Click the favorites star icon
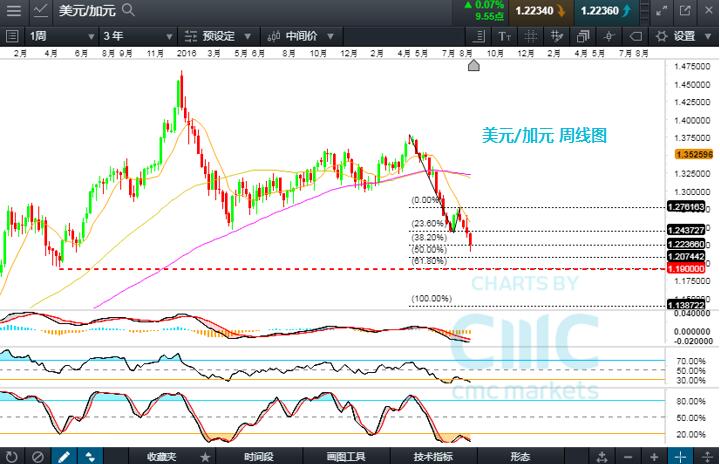Screen dimensions: 720x464 point(205,456)
